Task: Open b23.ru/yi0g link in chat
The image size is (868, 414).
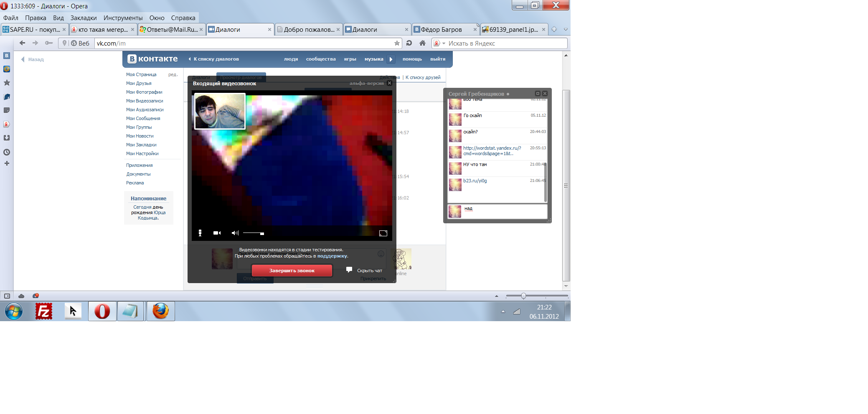Action: [x=475, y=181]
